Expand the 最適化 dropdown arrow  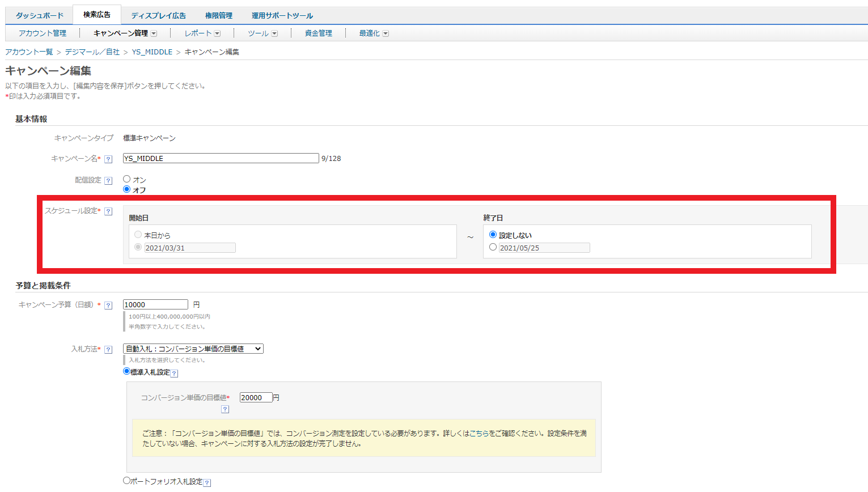[x=386, y=33]
